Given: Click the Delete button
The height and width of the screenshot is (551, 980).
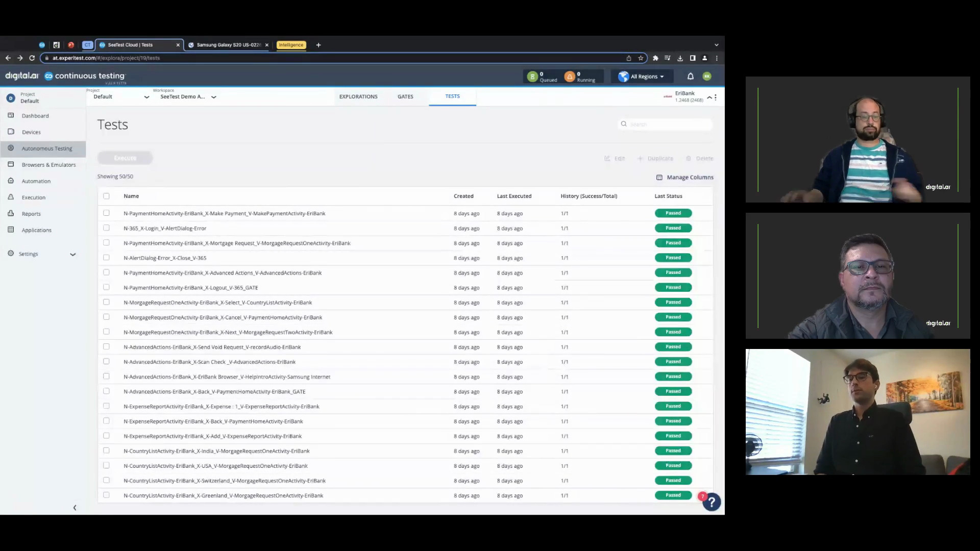Looking at the screenshot, I should click(x=699, y=158).
